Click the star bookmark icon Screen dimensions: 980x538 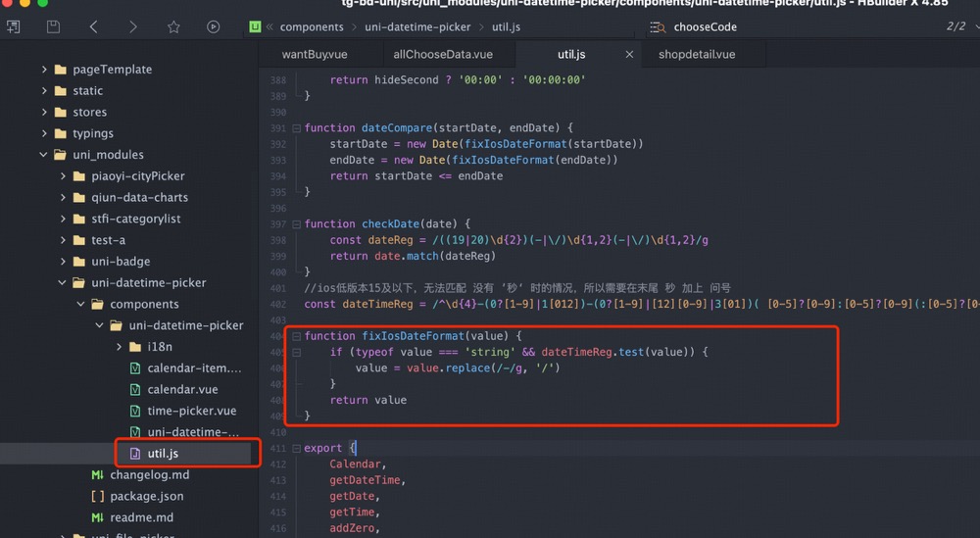[173, 27]
